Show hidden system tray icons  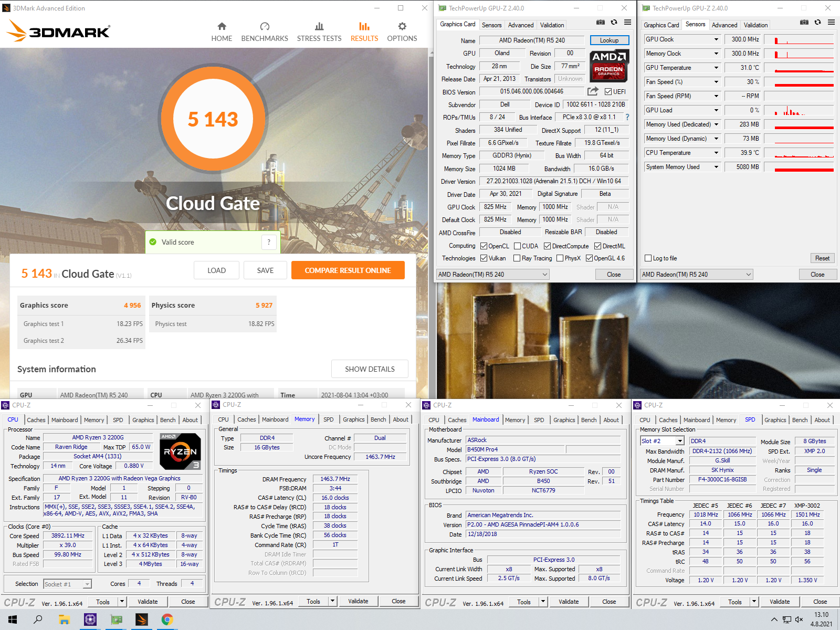coord(774,619)
